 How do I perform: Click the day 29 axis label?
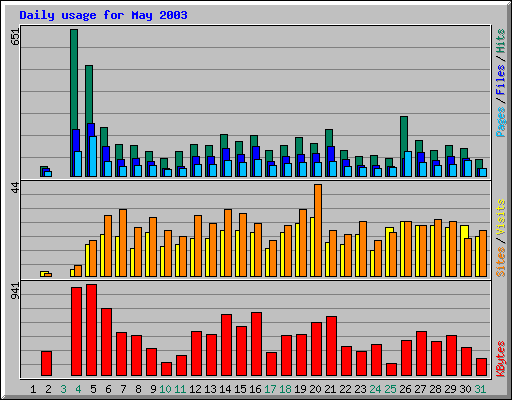[x=450, y=389]
